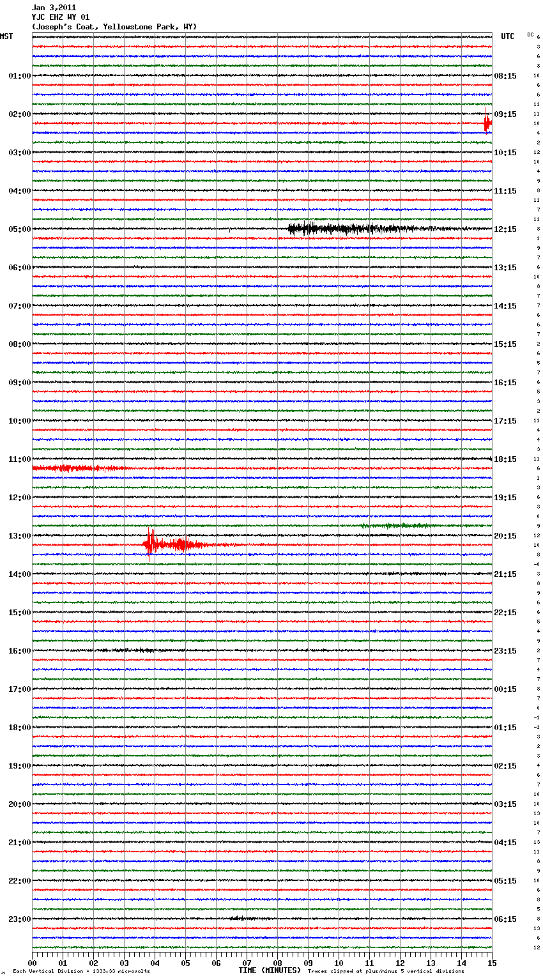Click the 03:00 MST row label
Viewport: 543px width, 980px height.
point(20,153)
